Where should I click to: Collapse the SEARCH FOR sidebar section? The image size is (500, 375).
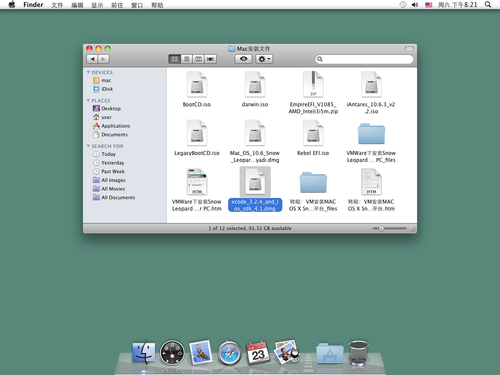88,146
